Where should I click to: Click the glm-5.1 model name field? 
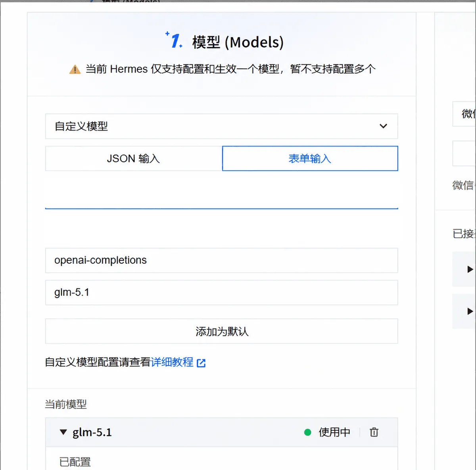coord(221,293)
